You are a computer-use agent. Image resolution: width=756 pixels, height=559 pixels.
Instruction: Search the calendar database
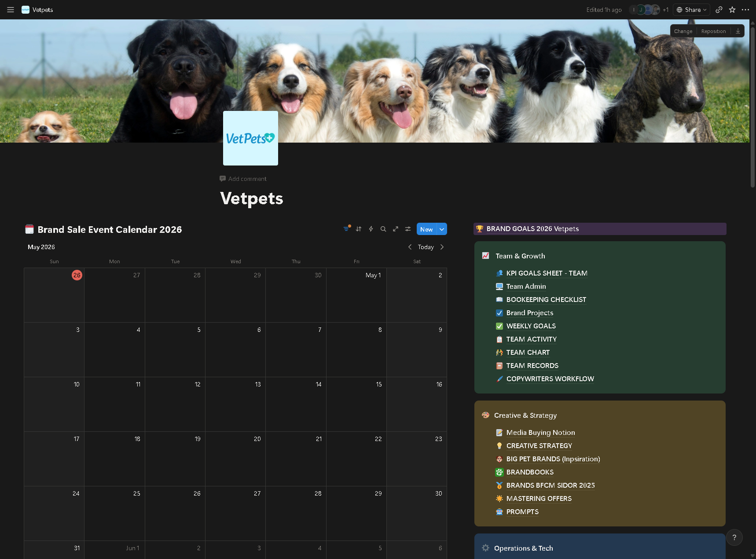(383, 229)
